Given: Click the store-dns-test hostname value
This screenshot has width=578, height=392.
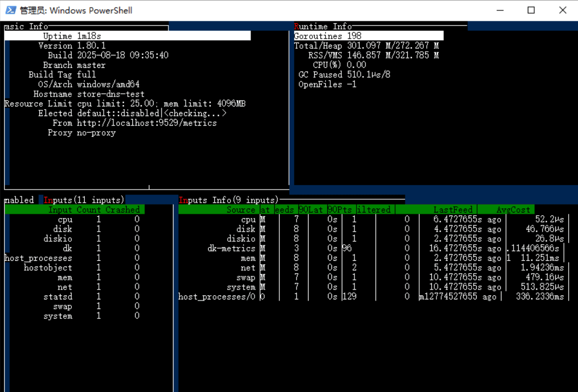Looking at the screenshot, I should (x=111, y=94).
